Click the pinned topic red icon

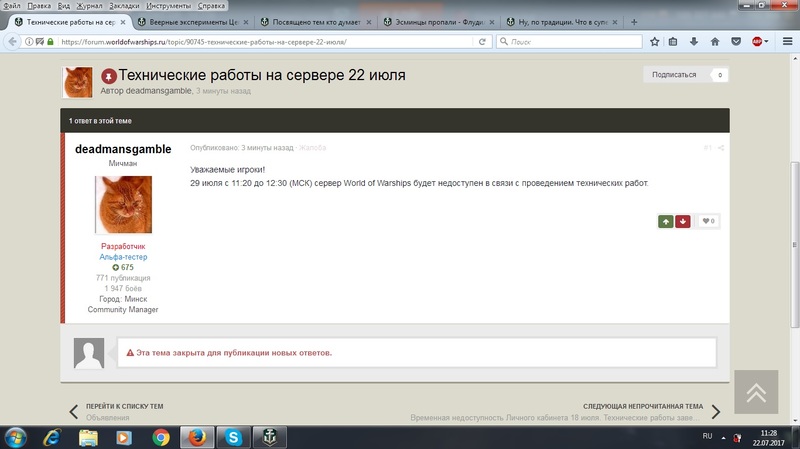coord(109,77)
